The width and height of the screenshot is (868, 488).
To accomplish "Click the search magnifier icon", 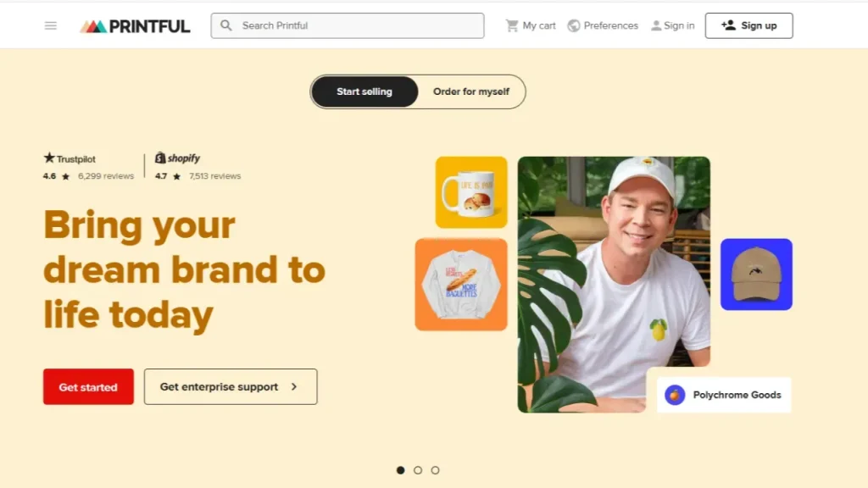I will [225, 25].
